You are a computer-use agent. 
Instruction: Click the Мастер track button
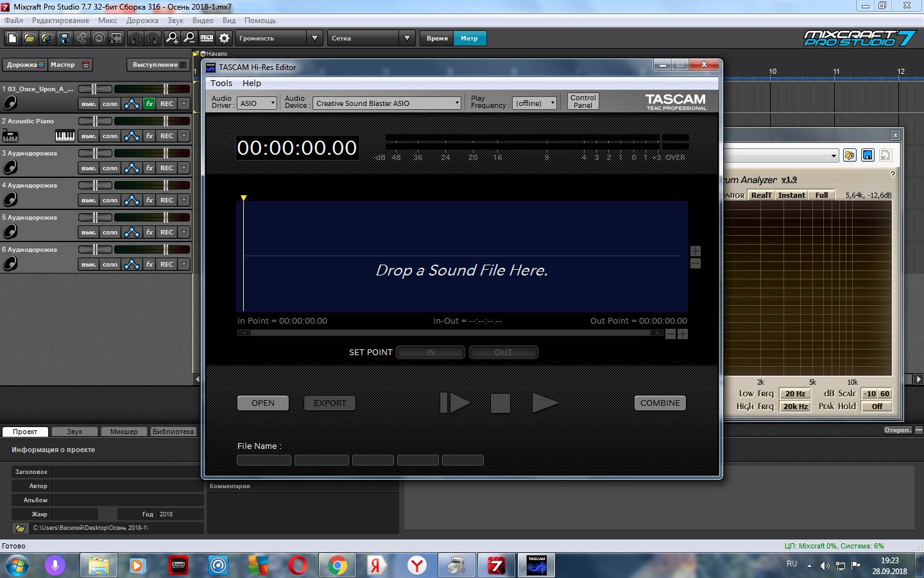[71, 65]
